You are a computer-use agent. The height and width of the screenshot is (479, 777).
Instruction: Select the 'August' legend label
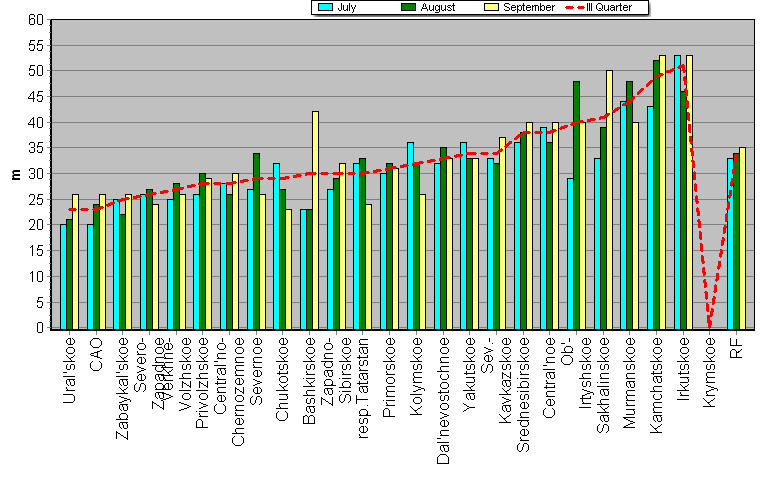click(x=438, y=7)
